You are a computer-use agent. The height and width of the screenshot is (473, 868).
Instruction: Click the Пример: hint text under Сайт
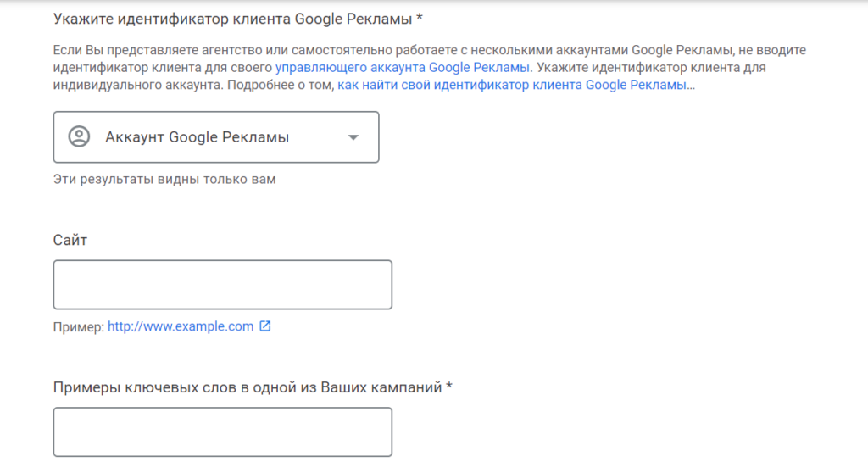click(x=78, y=326)
